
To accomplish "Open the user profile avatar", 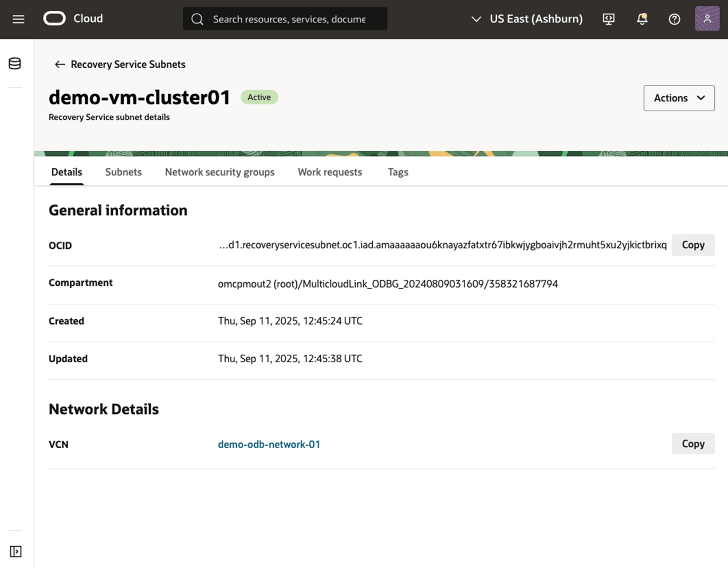I will 707,18.
